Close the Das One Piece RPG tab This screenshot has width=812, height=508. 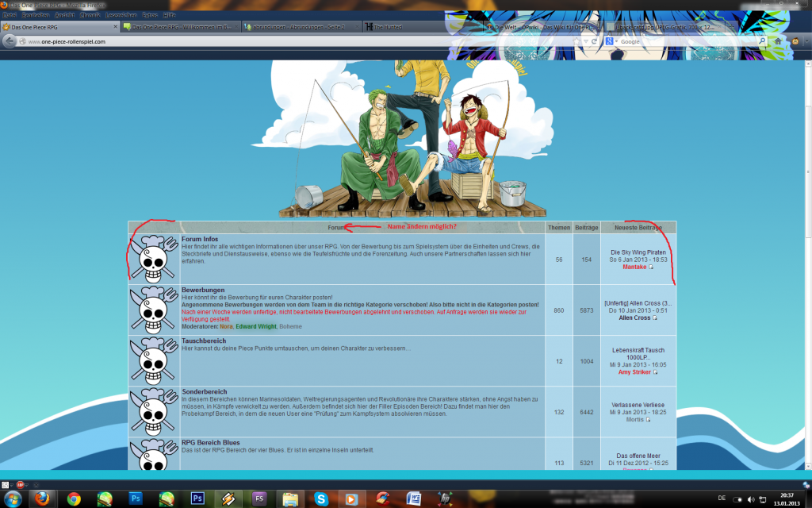pos(116,27)
